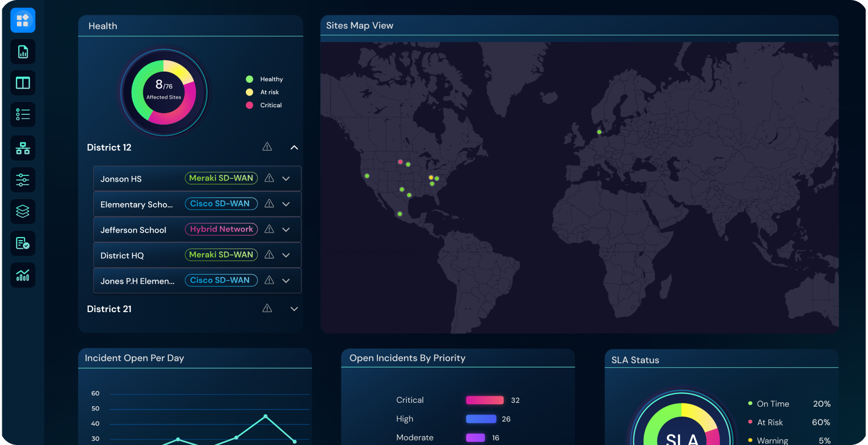The height and width of the screenshot is (445, 868).
Task: Expand the Elementary School row chevron
Action: 286,204
